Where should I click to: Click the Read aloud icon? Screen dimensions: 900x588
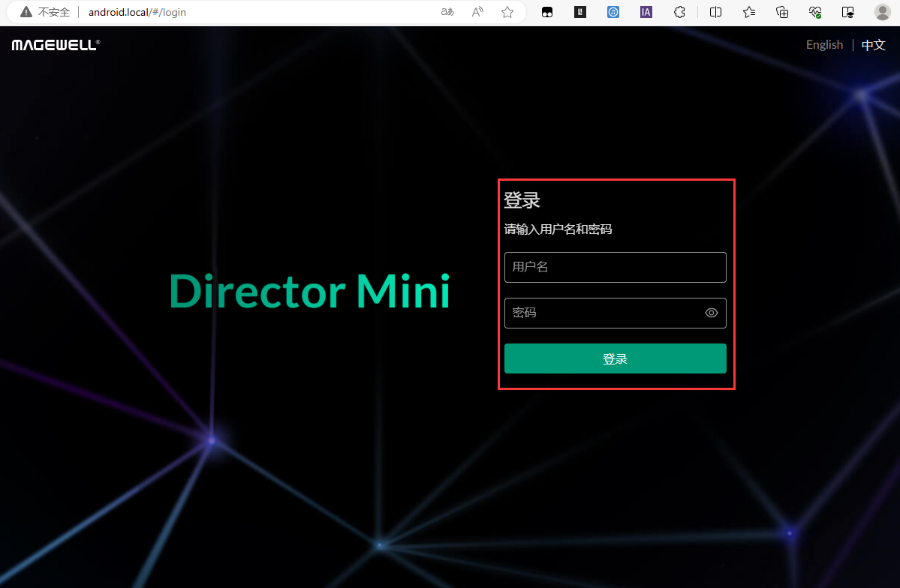tap(477, 12)
